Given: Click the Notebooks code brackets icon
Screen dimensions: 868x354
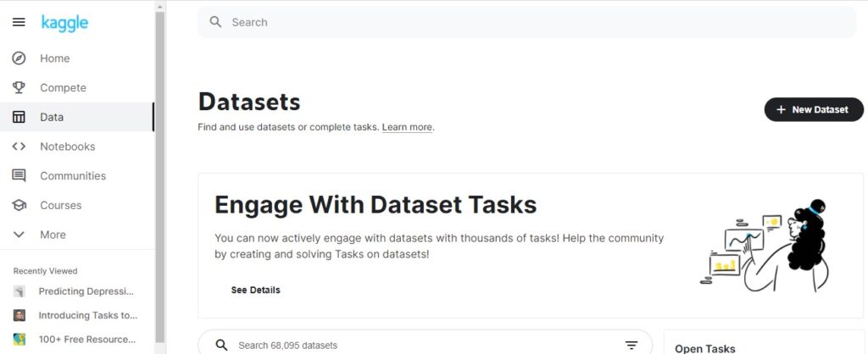Looking at the screenshot, I should click(19, 146).
